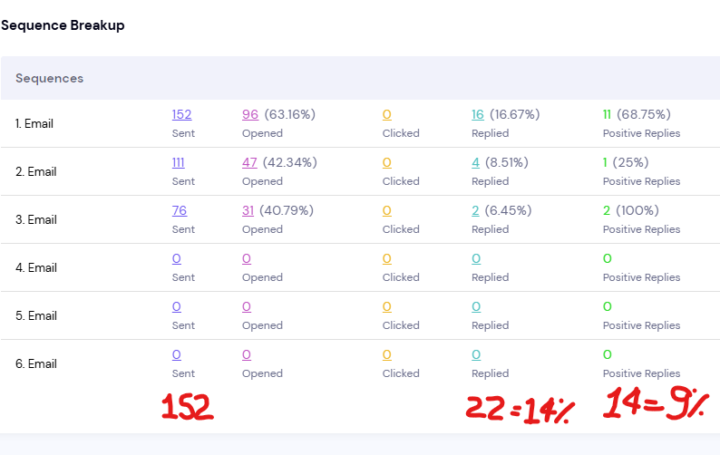Click the 11 Positive Replies value for 1. Email
This screenshot has width=720, height=455.
pos(607,115)
